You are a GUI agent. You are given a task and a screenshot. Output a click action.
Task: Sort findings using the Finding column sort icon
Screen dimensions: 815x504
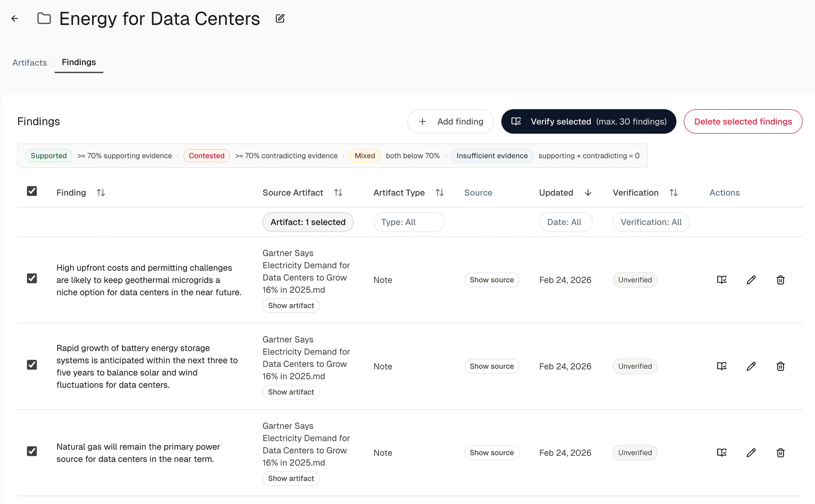[x=101, y=192]
